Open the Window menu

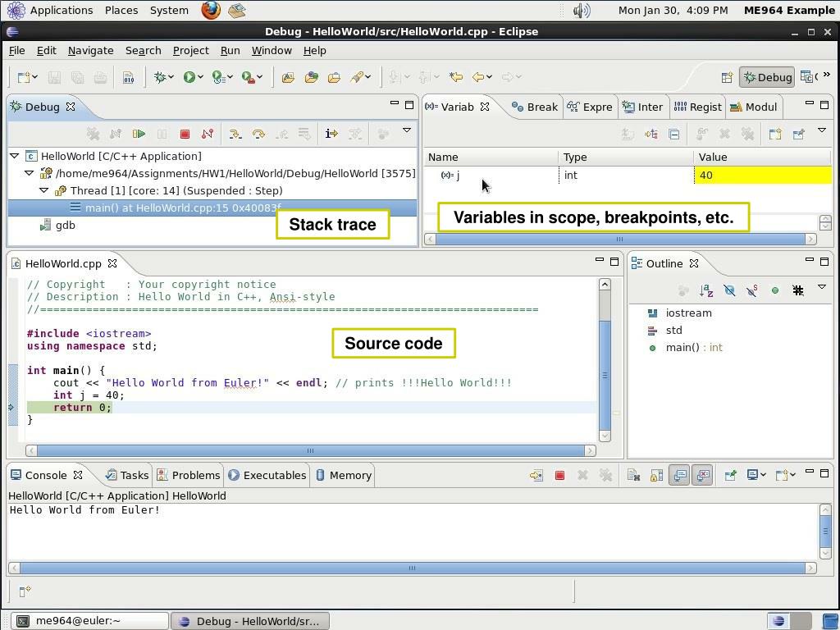(272, 50)
